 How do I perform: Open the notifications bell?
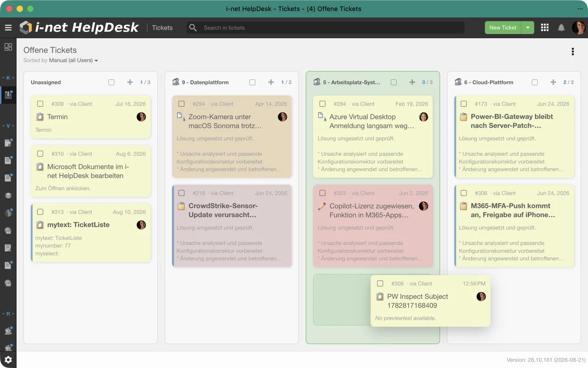(x=562, y=27)
